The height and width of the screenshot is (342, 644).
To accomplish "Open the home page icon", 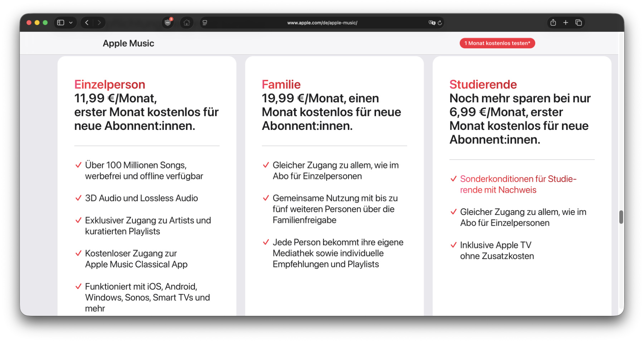I will click(186, 23).
